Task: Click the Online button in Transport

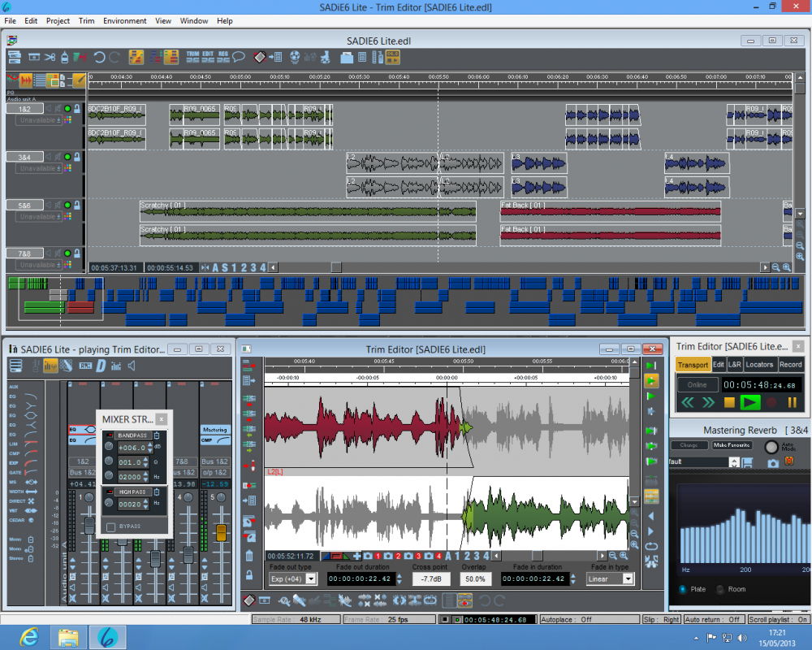Action: (697, 384)
